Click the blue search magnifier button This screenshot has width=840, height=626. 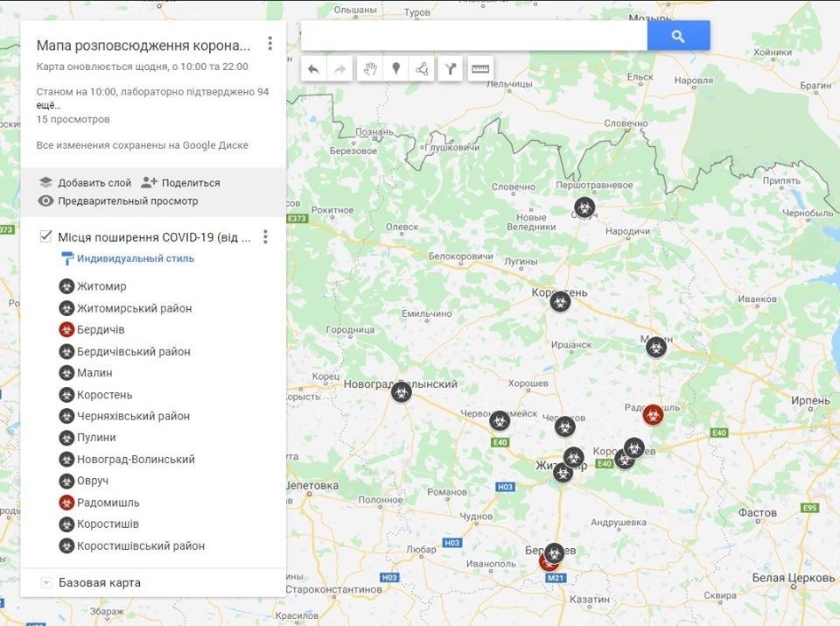pos(678,36)
